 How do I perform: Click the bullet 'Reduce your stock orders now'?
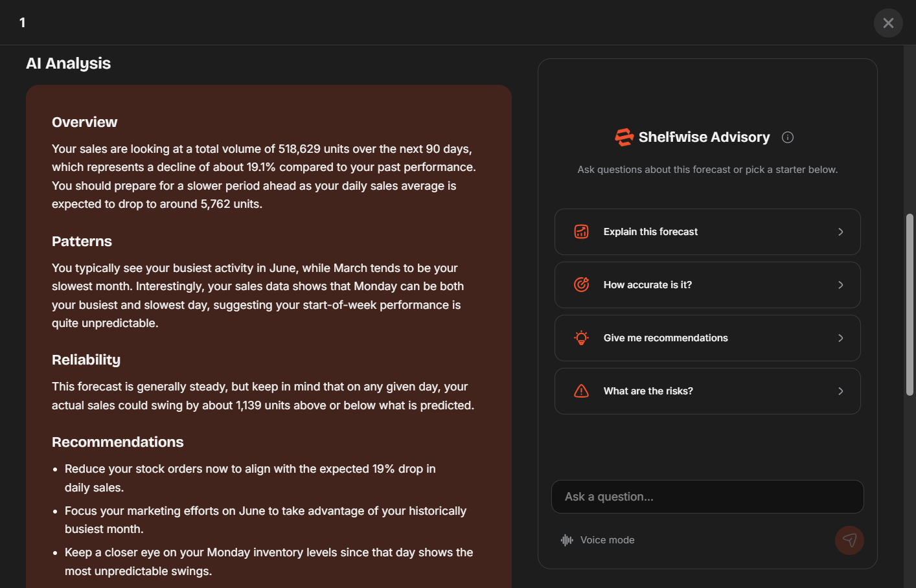(x=250, y=478)
